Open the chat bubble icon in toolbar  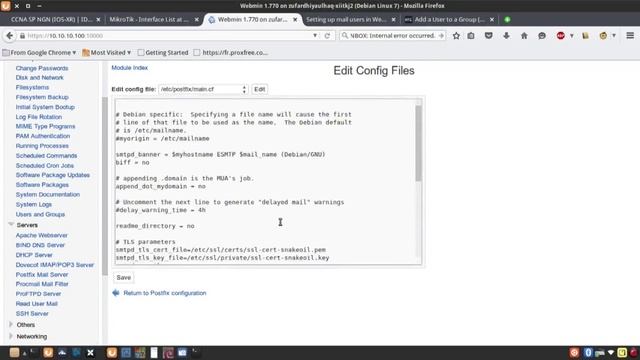542,36
